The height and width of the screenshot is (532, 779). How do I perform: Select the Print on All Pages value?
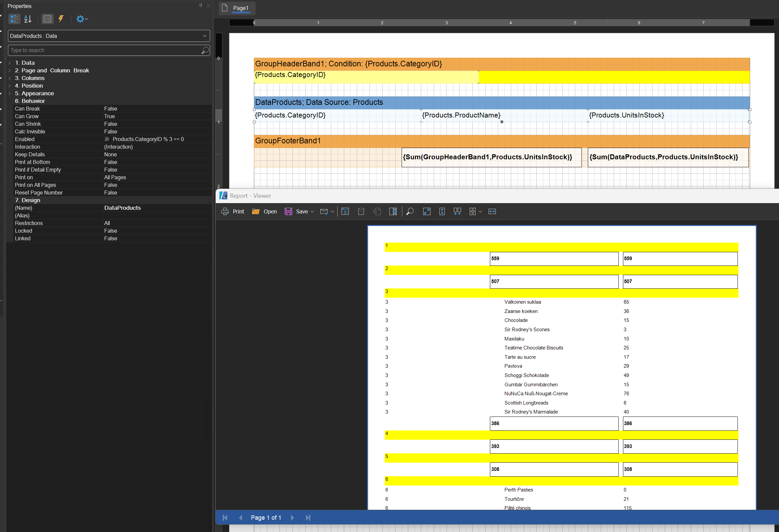pos(157,185)
